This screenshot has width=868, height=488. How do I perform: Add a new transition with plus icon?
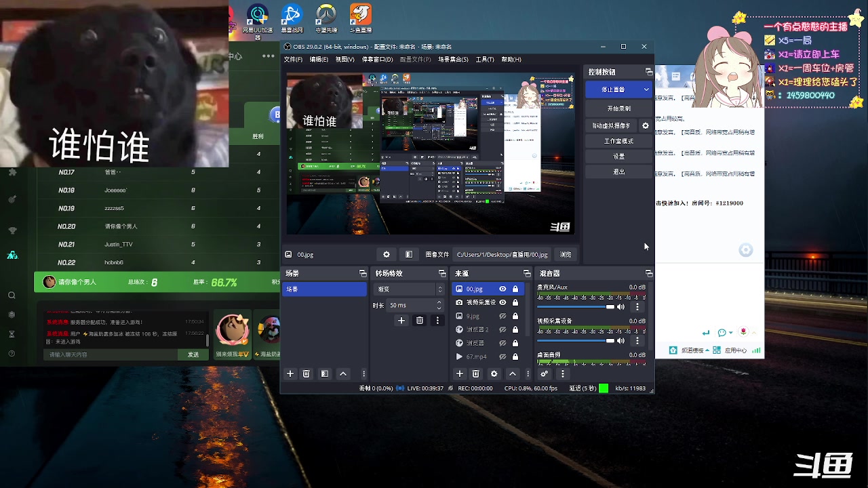click(401, 321)
